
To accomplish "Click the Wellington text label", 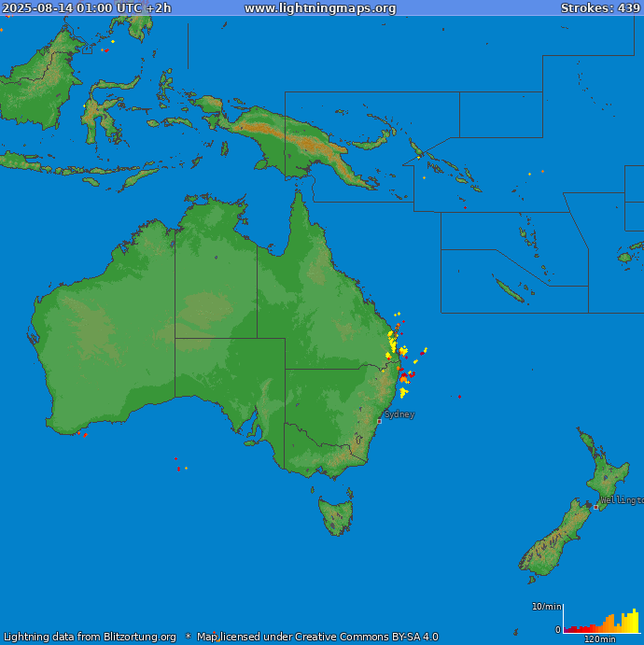I will [x=621, y=500].
